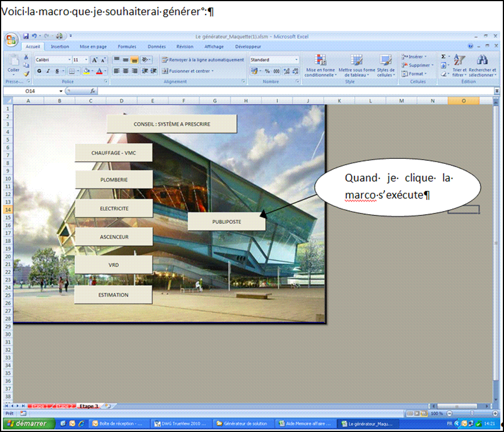504x432 pixels.
Task: Expand the Standard number format dropdown
Action: [x=296, y=60]
